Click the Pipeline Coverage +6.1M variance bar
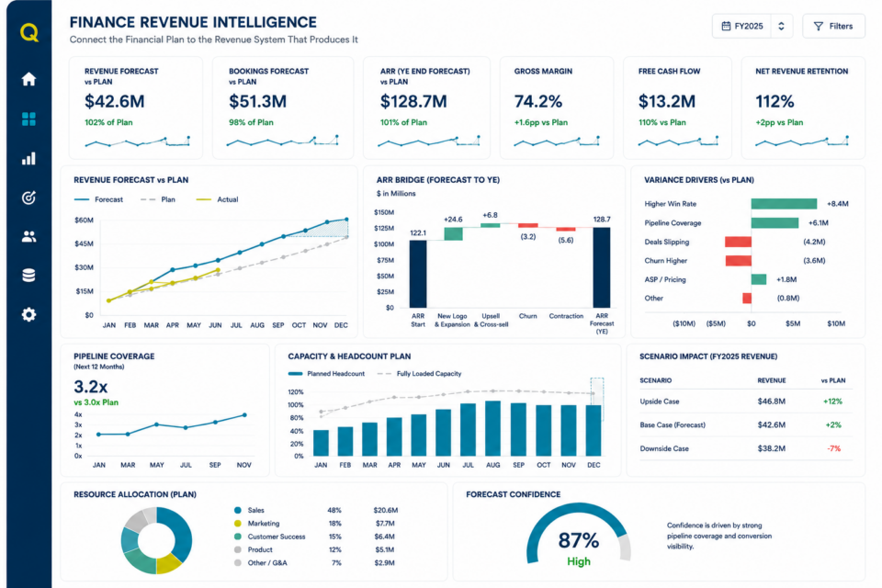The width and height of the screenshot is (882, 588). [775, 223]
